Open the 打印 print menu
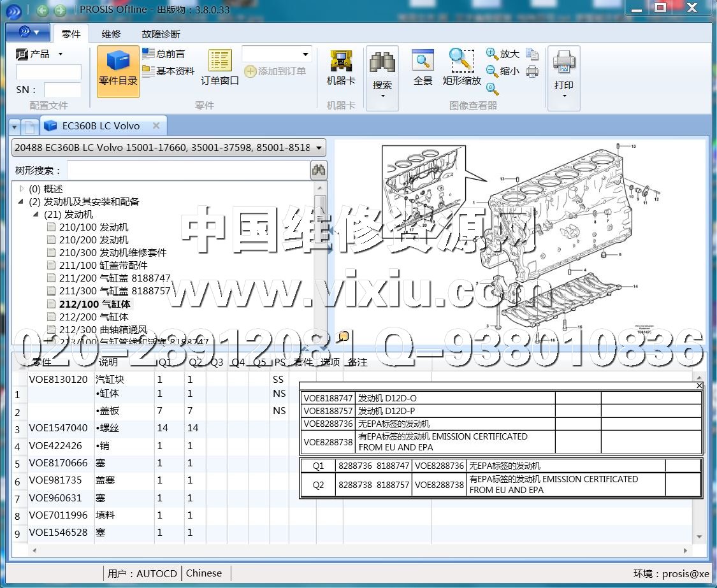This screenshot has width=717, height=588. click(x=564, y=75)
